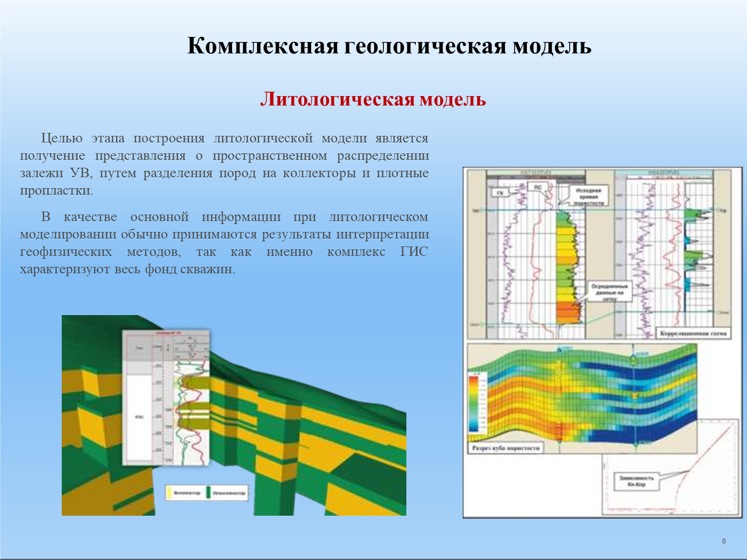This screenshot has width=747, height=560.
Task: Select the red subtitle 'Литологическая модель'
Action: 373,99
